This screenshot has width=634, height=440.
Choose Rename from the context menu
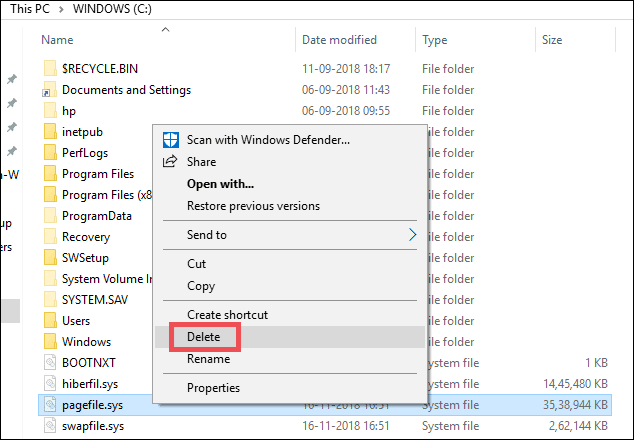click(x=290, y=359)
